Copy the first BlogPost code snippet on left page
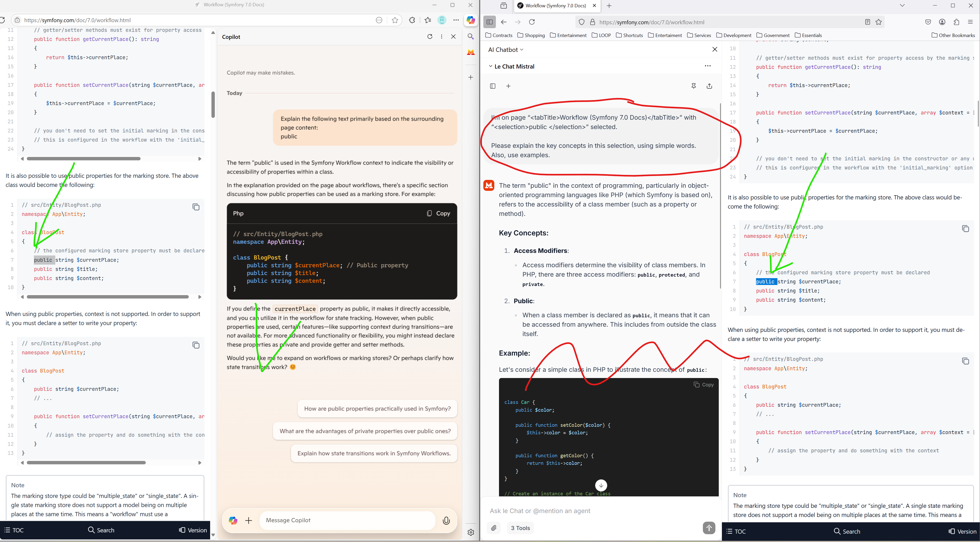Image resolution: width=980 pixels, height=542 pixels. pos(196,207)
